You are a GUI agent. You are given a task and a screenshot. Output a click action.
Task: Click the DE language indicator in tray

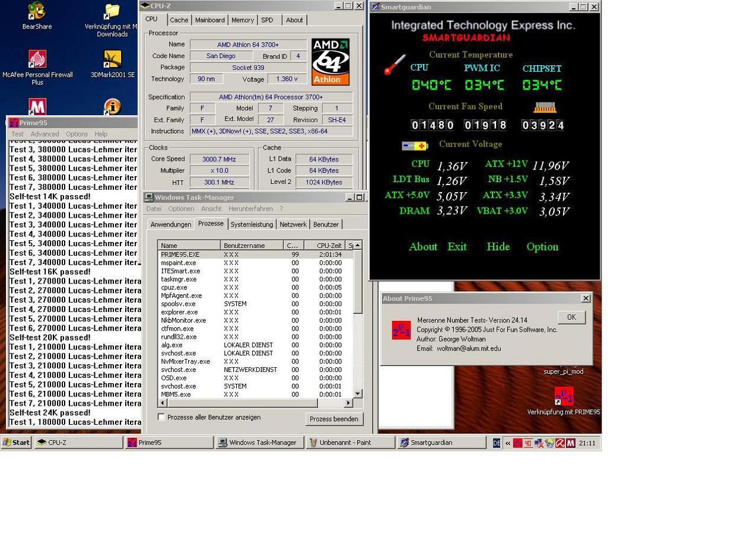[x=497, y=443]
